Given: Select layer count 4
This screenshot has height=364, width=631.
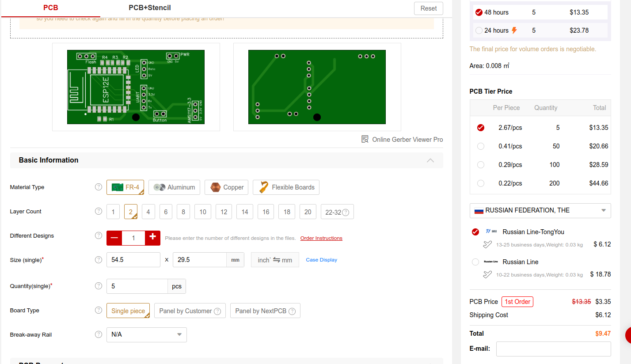Looking at the screenshot, I should click(148, 212).
